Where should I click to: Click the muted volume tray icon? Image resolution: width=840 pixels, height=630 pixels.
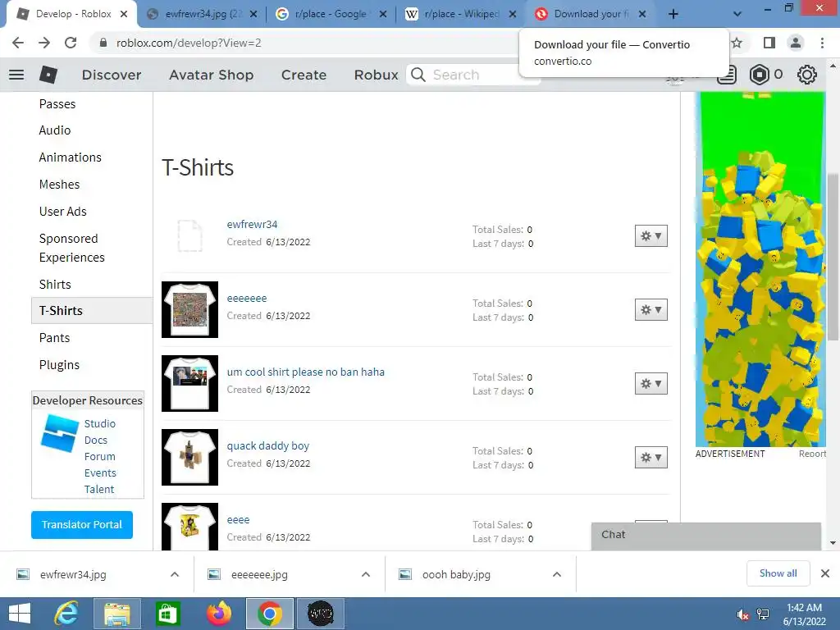(x=742, y=614)
